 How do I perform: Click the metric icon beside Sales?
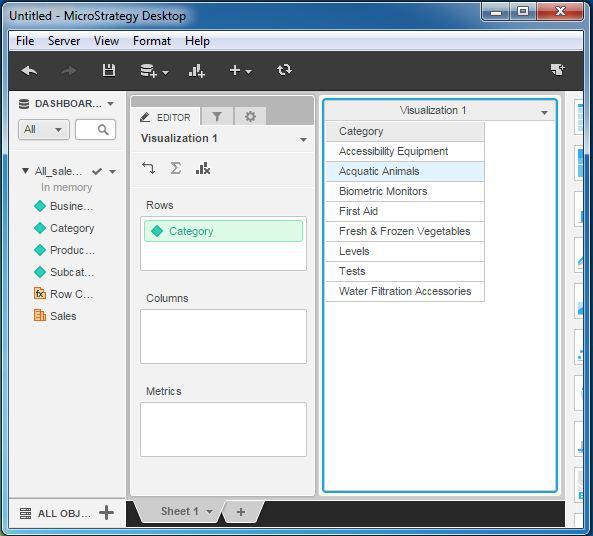coord(40,315)
